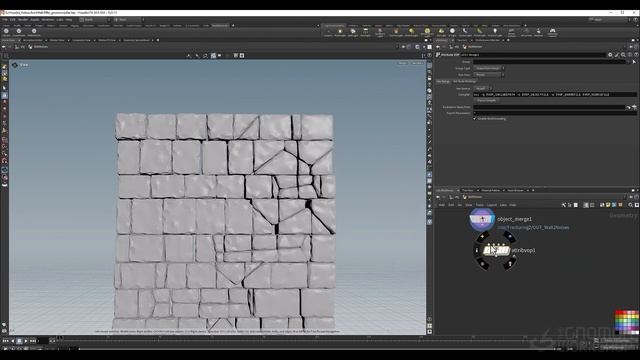This screenshot has width=640, height=360.
Task: Click the network editor find-node magnifier icon
Action: point(631,205)
